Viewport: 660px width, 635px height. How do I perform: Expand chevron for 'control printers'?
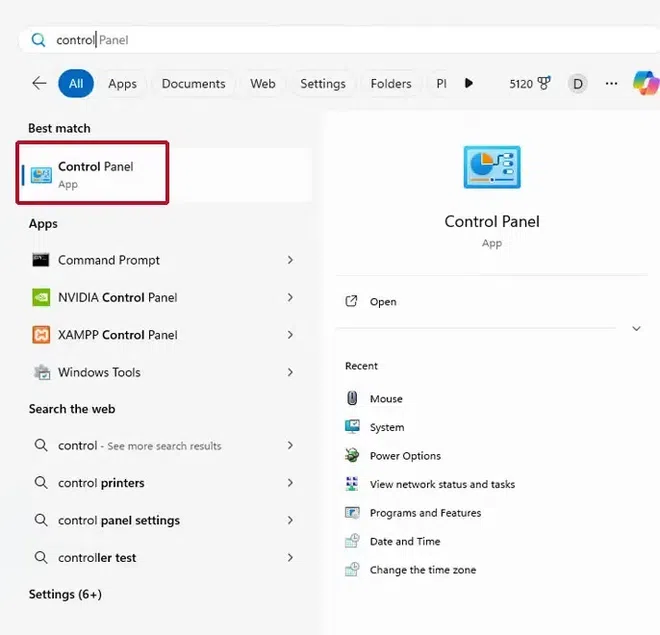(290, 483)
